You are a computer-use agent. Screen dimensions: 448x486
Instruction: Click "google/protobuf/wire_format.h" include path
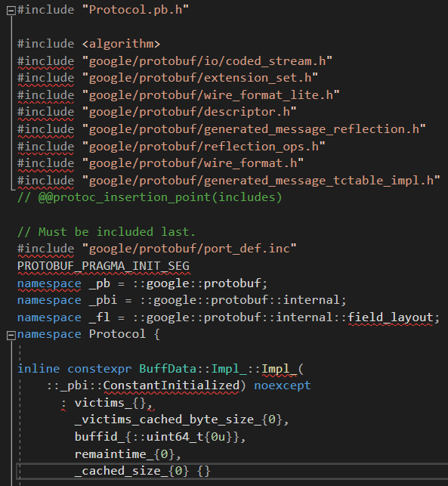pos(193,163)
